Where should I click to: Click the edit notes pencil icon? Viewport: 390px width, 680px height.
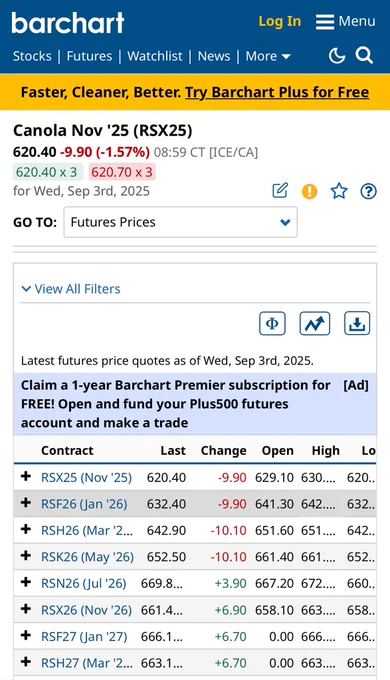click(x=280, y=190)
